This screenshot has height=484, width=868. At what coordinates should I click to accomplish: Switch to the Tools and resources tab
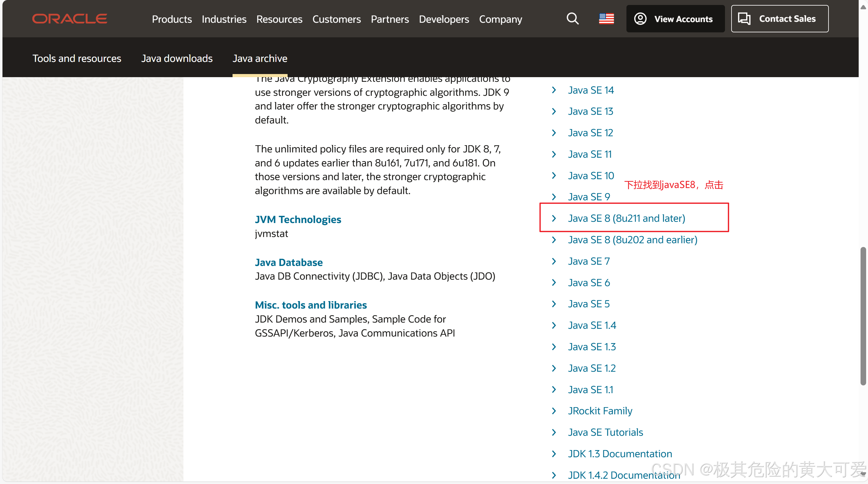point(77,58)
